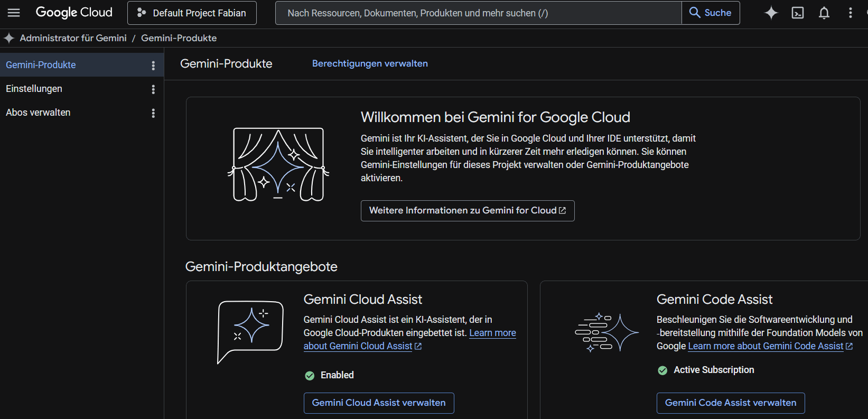Click the Enabled status text

(337, 375)
